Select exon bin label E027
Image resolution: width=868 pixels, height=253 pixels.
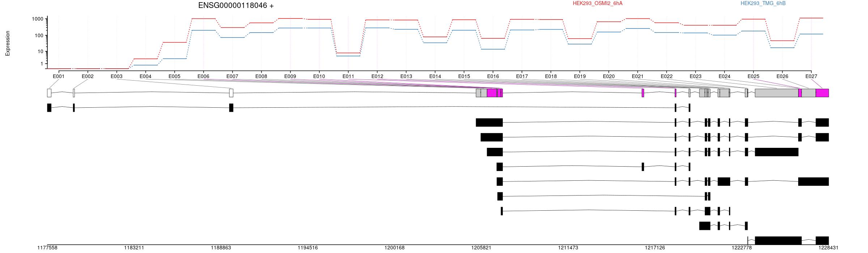(811, 76)
